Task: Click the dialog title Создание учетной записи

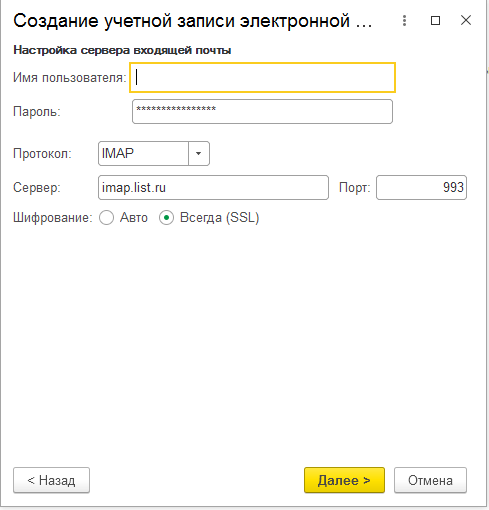Action: 192,21
